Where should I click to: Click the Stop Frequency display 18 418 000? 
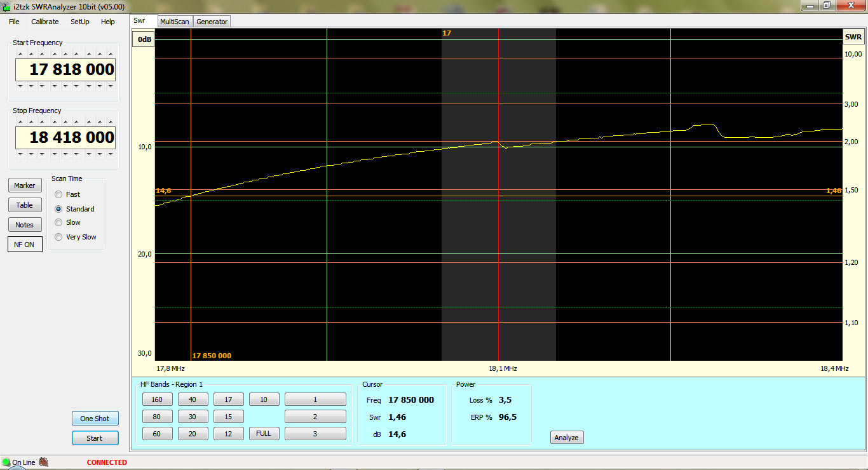click(x=65, y=138)
